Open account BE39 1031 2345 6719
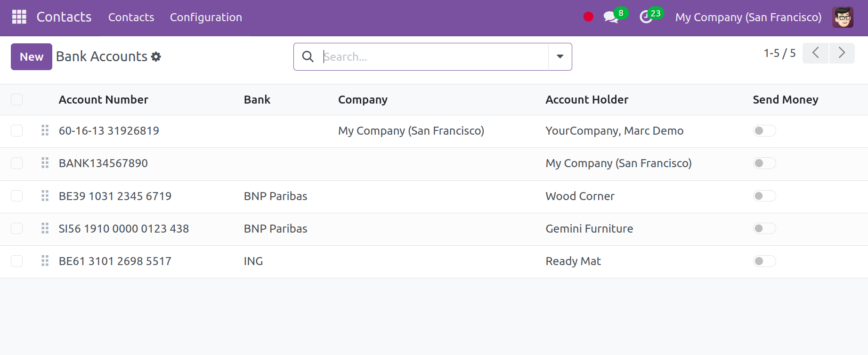The image size is (868, 355). tap(115, 196)
